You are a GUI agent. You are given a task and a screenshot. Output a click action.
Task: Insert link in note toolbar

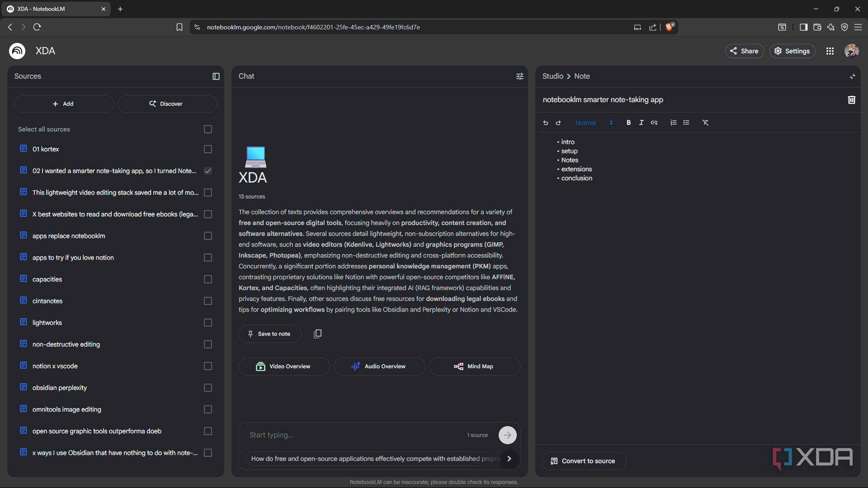coord(654,123)
